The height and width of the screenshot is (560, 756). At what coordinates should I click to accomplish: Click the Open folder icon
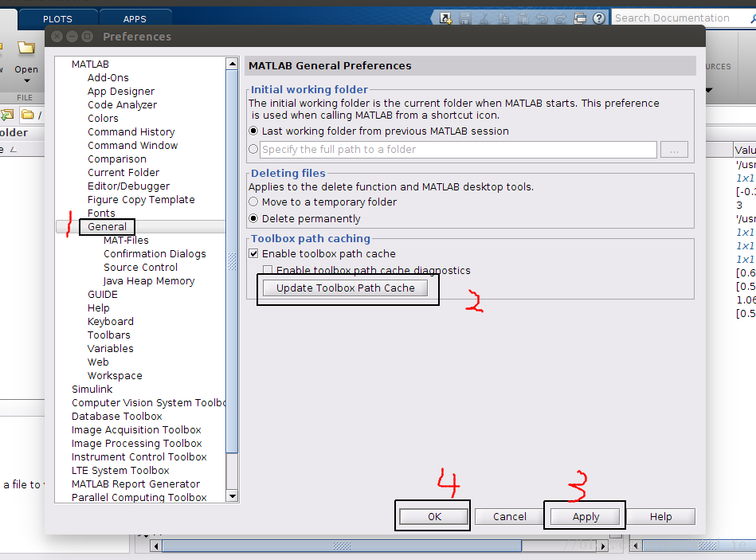26,49
